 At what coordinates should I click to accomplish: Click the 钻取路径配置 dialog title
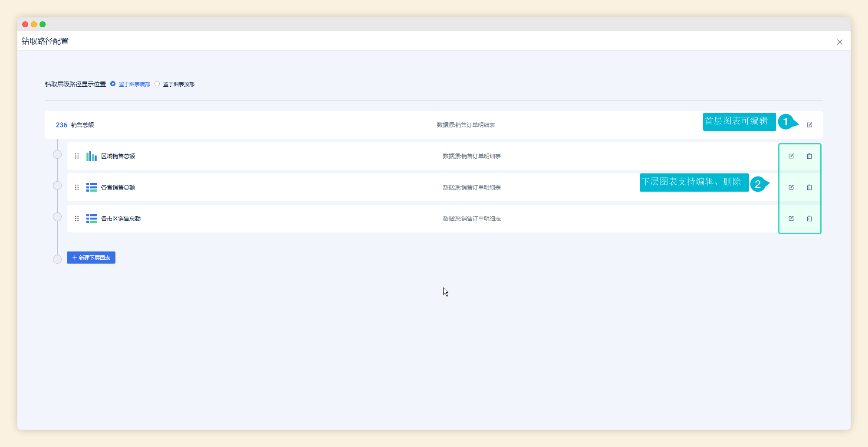[x=45, y=41]
